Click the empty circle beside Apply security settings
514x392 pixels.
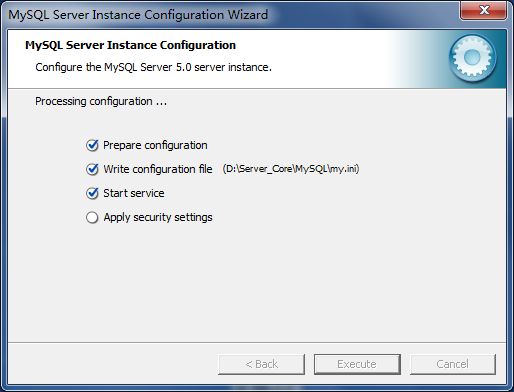click(92, 217)
